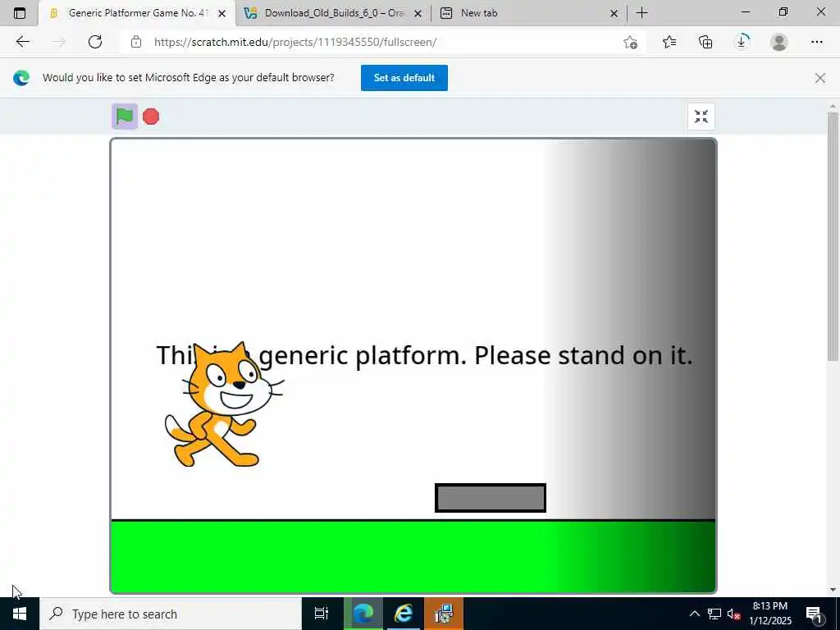
Task: Stop the project with the red stop button
Action: click(x=151, y=116)
